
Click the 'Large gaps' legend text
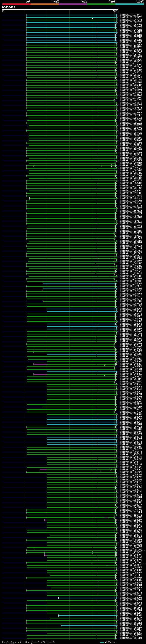point(10,642)
